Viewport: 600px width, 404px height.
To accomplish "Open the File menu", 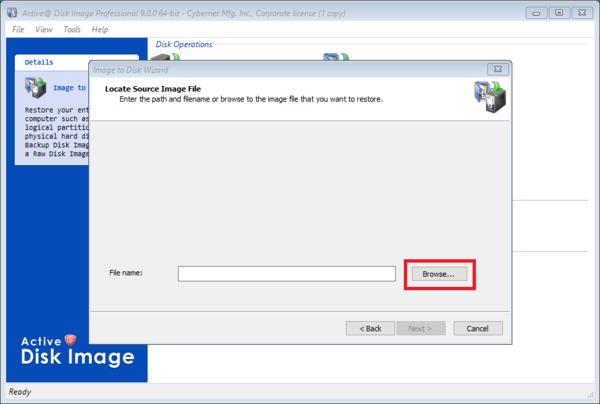I will click(x=18, y=29).
